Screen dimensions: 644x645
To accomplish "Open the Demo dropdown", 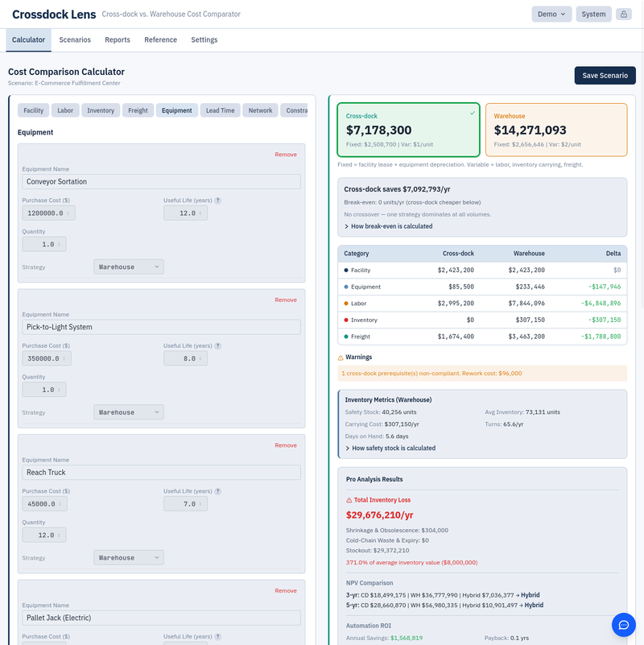I will (551, 14).
